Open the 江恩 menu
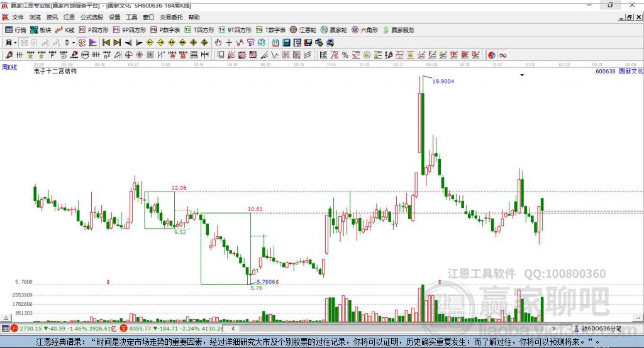Screen dimensions: 644x348 point(69,17)
